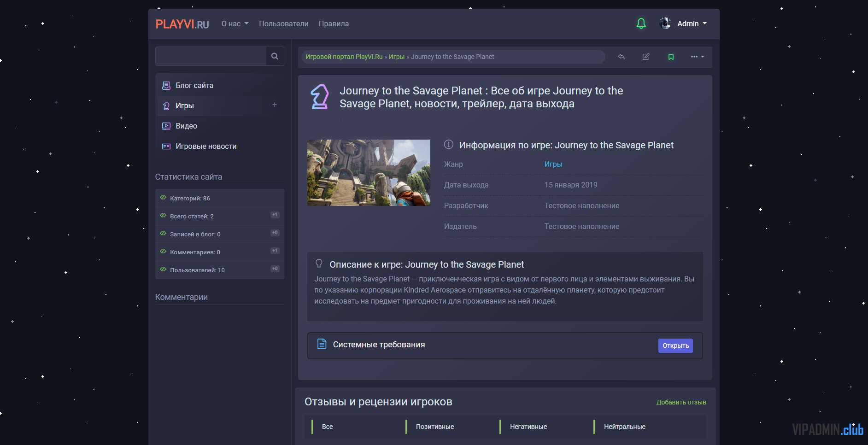Screen dimensions: 868x445
Task: Click the +1 badge on Всего статей row
Action: click(x=275, y=215)
